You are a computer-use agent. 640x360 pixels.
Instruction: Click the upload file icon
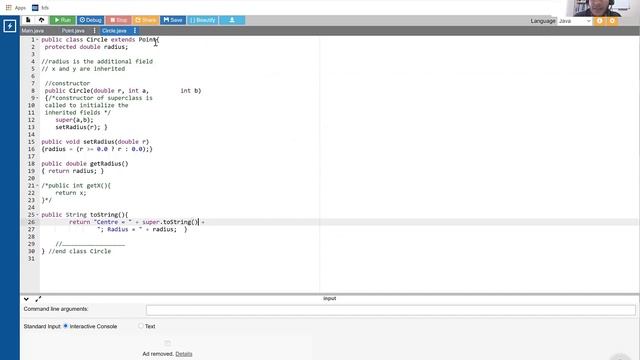click(42, 20)
